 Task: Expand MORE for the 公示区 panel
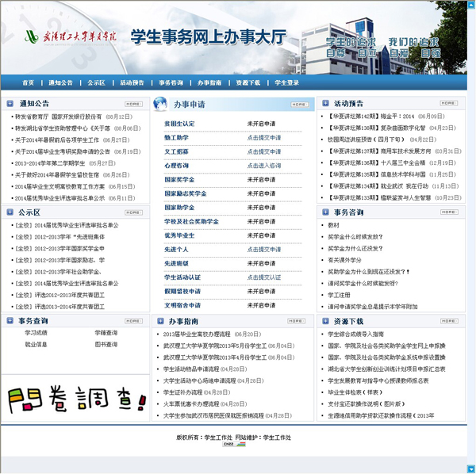[132, 212]
